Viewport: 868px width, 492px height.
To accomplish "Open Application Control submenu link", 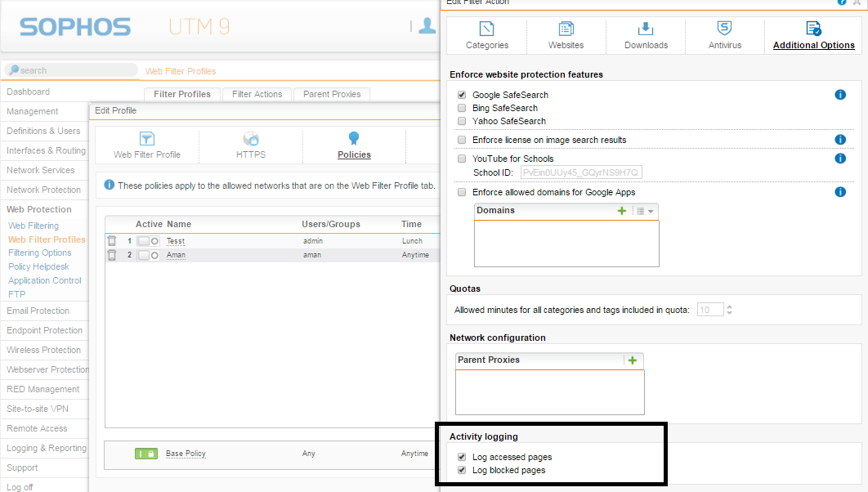I will (45, 280).
